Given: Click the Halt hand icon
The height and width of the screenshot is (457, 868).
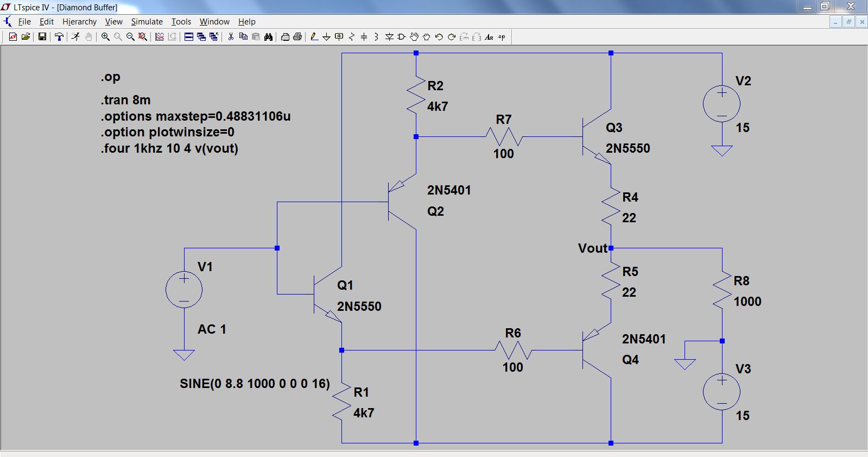Looking at the screenshot, I should click(88, 37).
